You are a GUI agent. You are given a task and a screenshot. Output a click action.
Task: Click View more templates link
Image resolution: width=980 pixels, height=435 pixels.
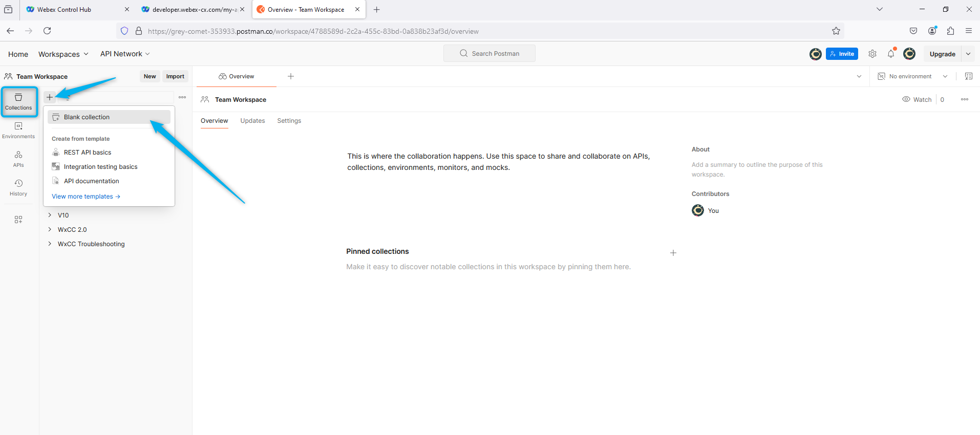coord(86,197)
